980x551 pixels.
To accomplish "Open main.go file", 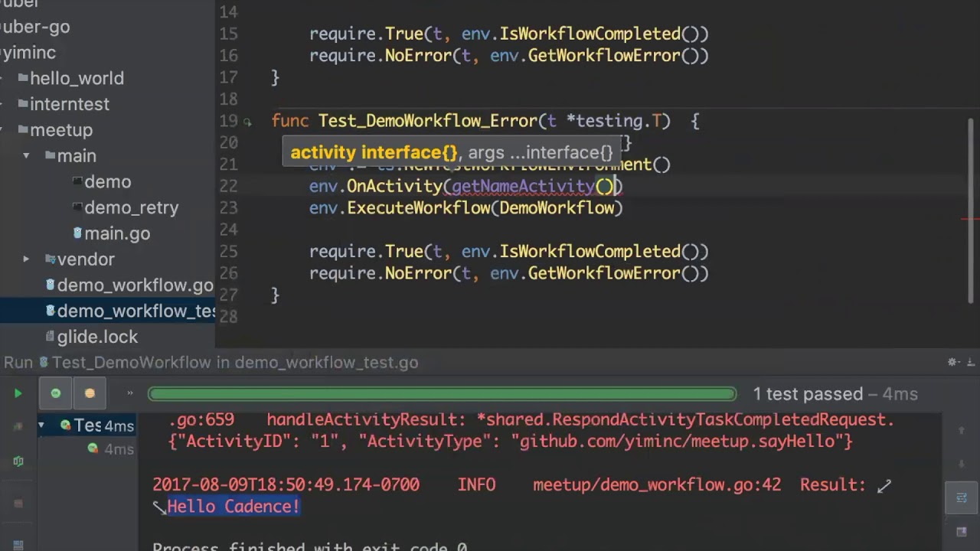I will (117, 233).
